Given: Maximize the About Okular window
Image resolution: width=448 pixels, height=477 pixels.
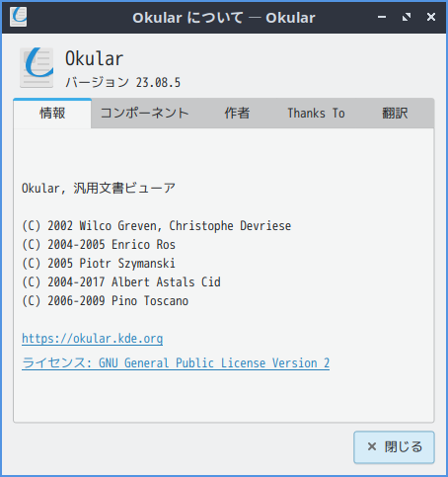Looking at the screenshot, I should click(407, 17).
